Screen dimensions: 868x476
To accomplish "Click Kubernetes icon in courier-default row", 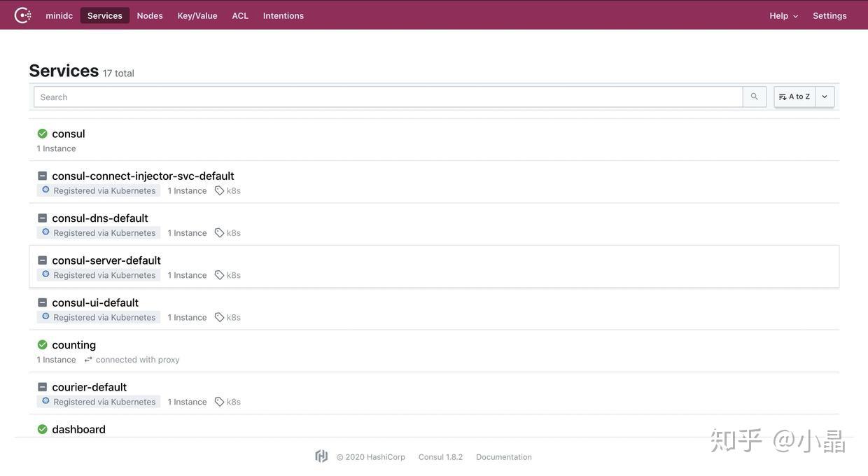I will (45, 401).
